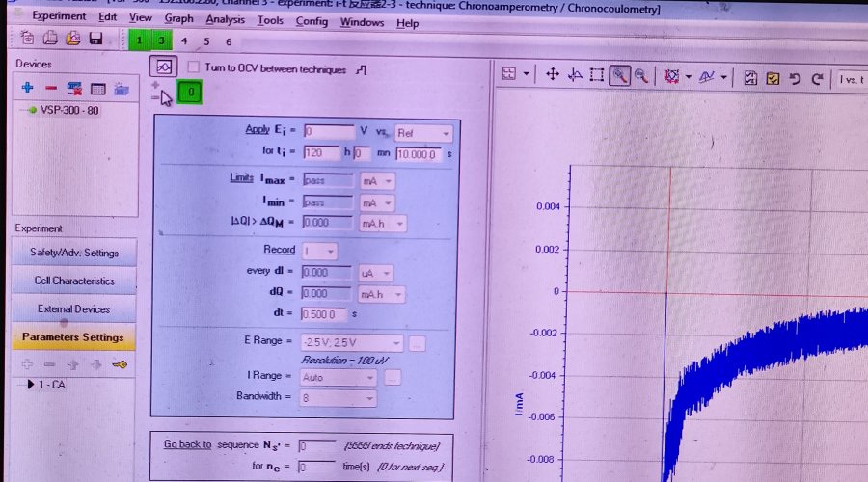Click the yellow key icon under Parameters Settings
This screenshot has height=482, width=868.
[120, 364]
